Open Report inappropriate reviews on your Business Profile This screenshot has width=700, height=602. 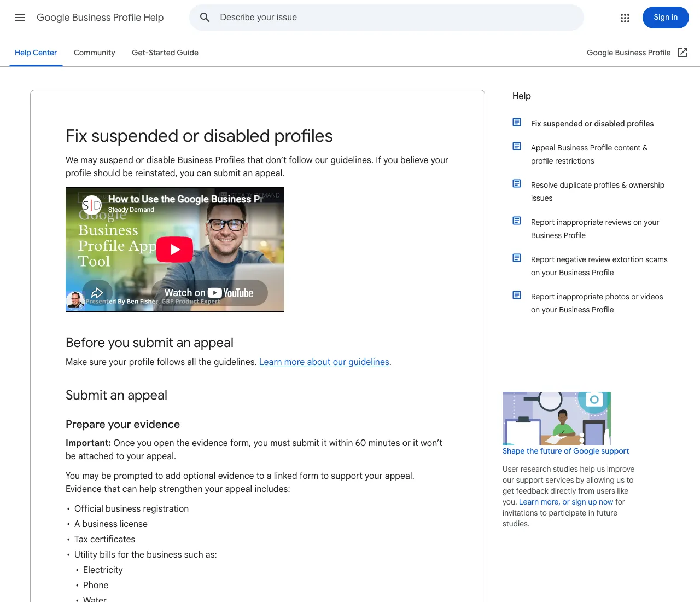[x=595, y=229]
